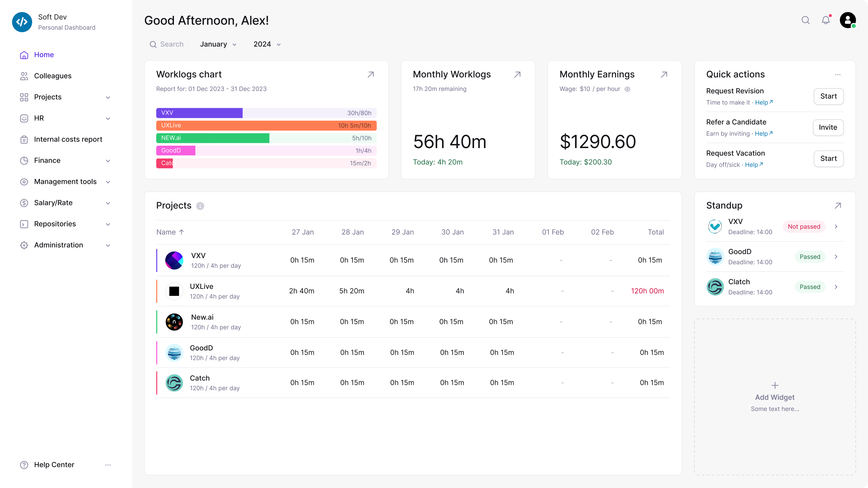Open the search icon in top bar
Viewport: 868px width, 488px height.
(806, 20)
